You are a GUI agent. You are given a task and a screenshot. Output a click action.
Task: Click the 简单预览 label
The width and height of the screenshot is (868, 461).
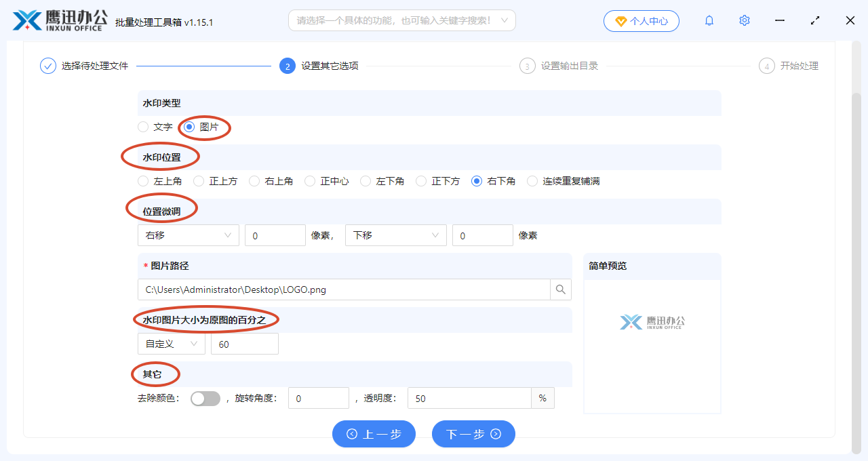[x=608, y=266]
